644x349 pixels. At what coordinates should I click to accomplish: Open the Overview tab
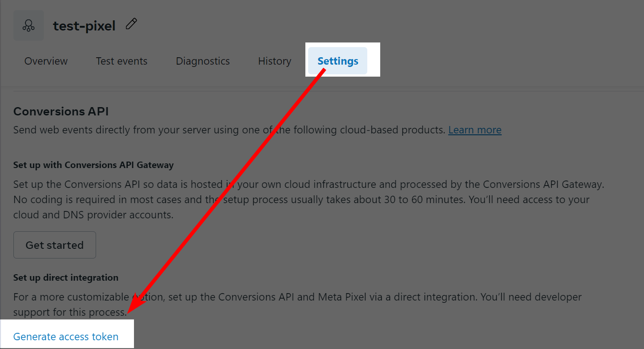46,61
